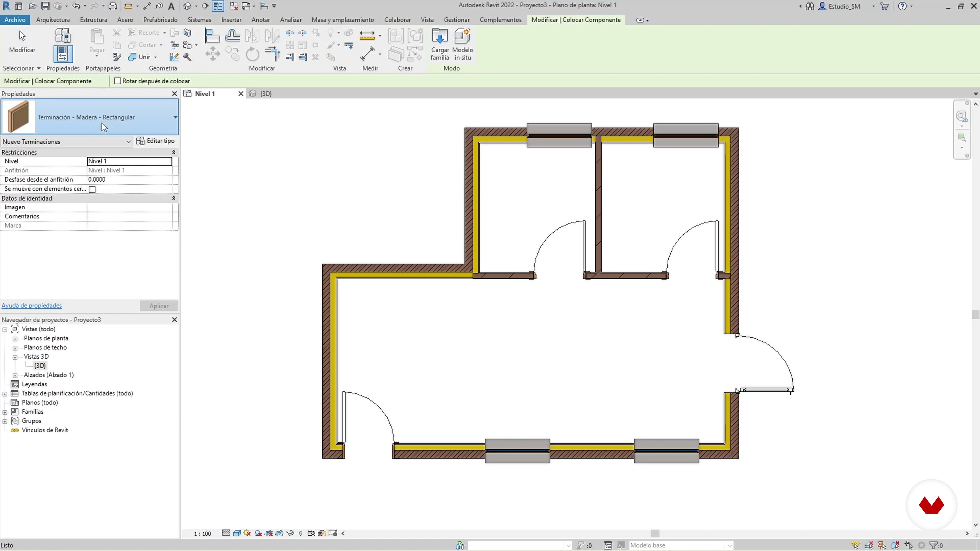Toggle the Propiedades palette ribbon button

[63, 54]
